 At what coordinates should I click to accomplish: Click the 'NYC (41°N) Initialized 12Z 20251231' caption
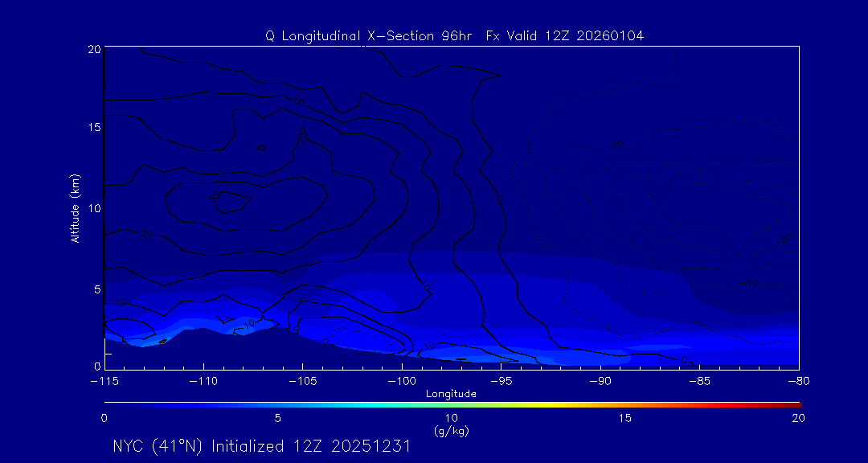pyautogui.click(x=262, y=446)
